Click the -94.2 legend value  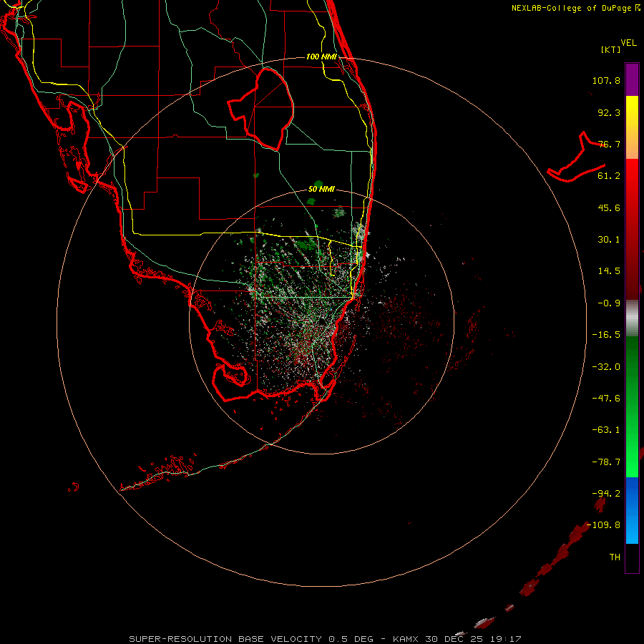point(606,493)
